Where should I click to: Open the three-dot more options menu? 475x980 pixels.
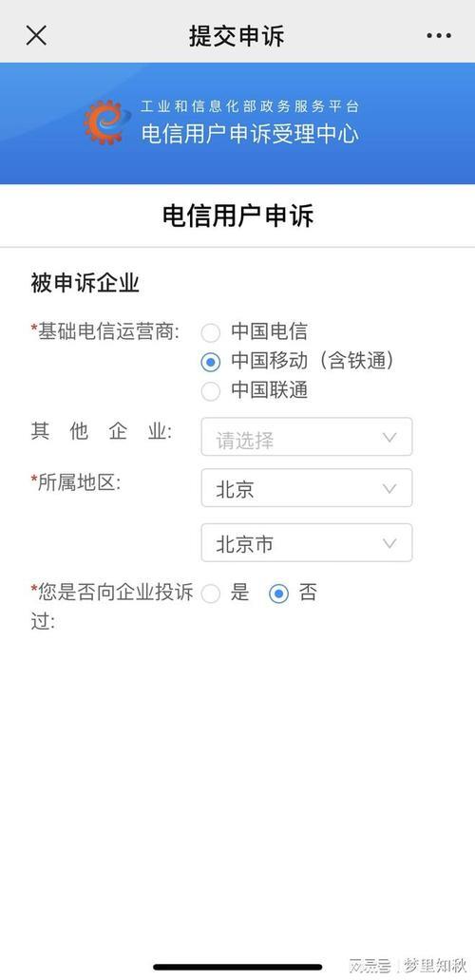[x=439, y=36]
